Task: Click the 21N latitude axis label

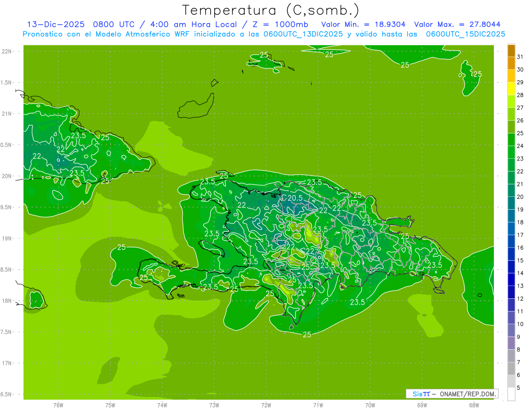Action: [7, 114]
